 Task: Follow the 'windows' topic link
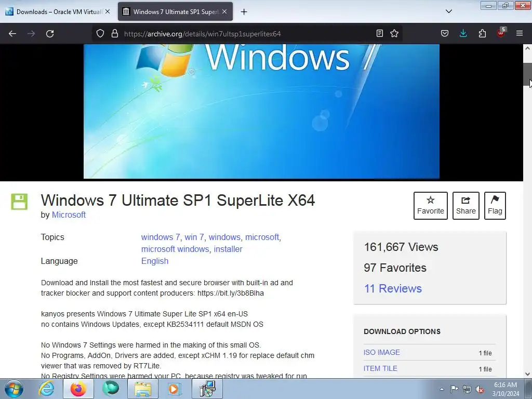[x=224, y=237]
